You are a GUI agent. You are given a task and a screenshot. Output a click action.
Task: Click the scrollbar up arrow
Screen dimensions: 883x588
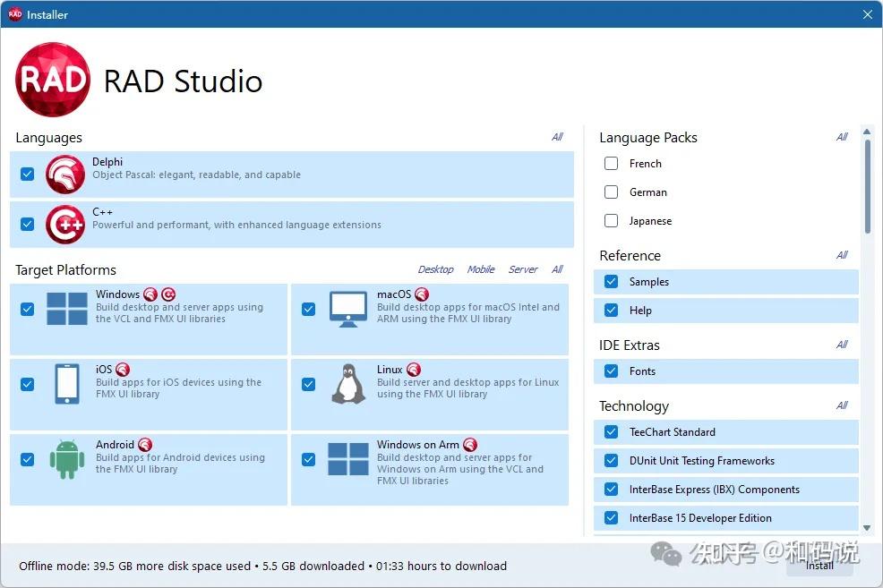867,132
